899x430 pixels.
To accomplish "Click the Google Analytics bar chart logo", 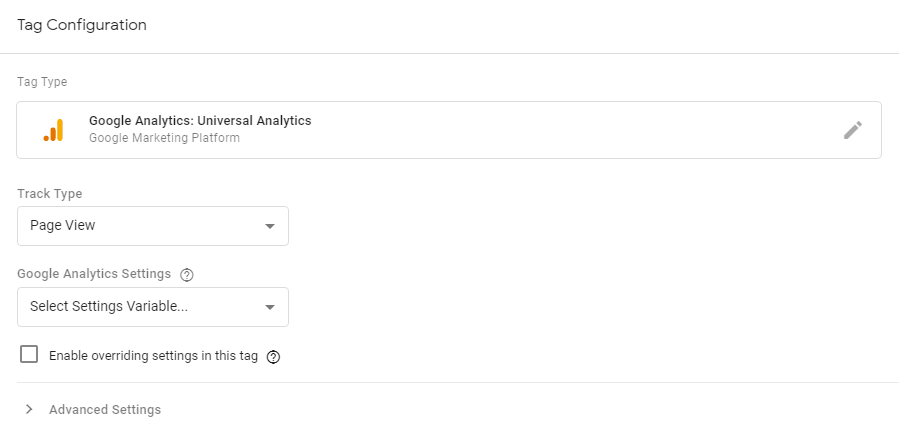I will click(53, 130).
